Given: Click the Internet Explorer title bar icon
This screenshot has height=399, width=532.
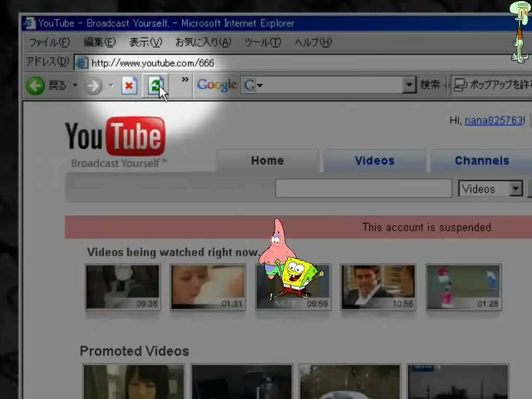Looking at the screenshot, I should point(30,23).
